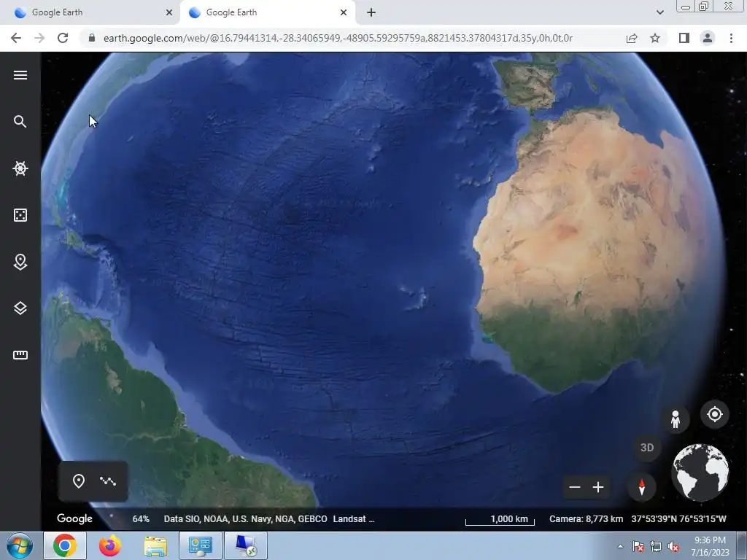
Task: Open the Chrome profile avatar
Action: pos(708,38)
